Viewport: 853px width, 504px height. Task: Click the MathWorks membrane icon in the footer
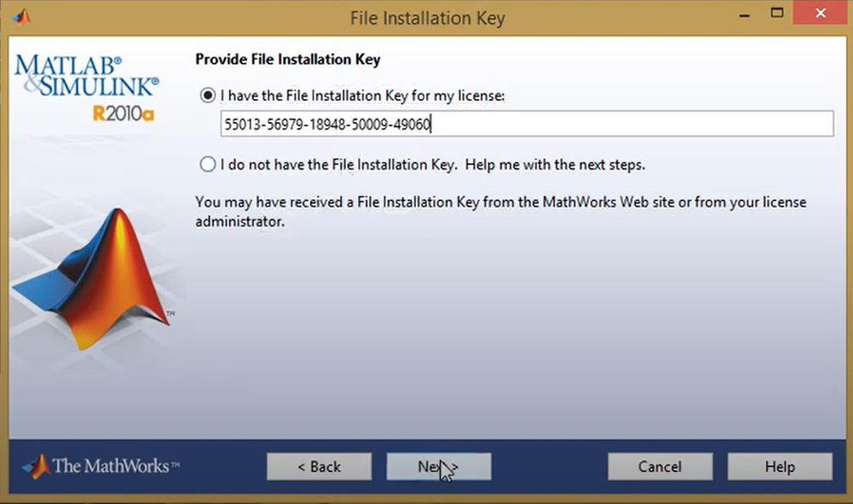[x=36, y=466]
